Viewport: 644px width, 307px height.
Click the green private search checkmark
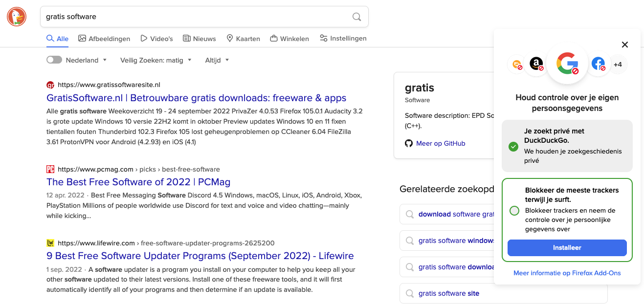pyautogui.click(x=513, y=146)
